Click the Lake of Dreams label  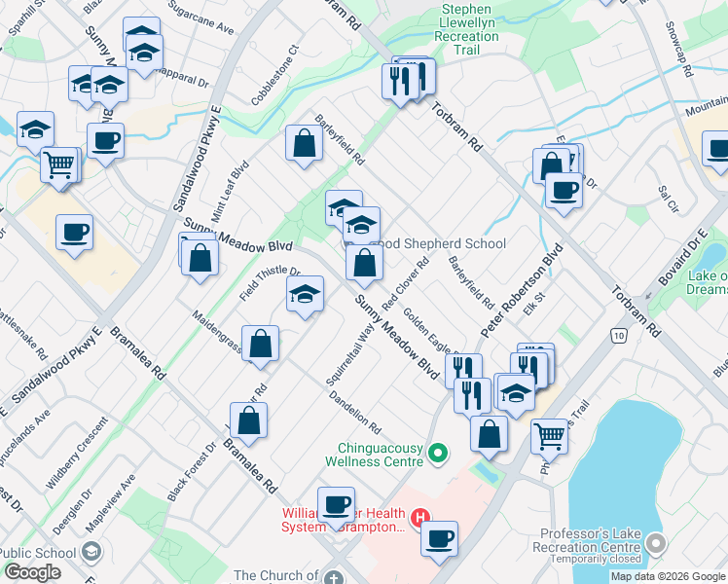[x=708, y=282]
